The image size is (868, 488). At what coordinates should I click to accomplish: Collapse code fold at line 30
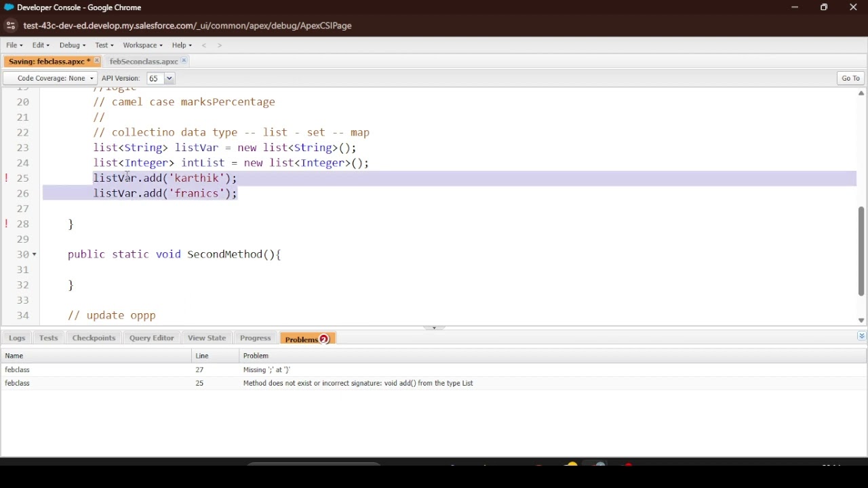click(x=35, y=255)
